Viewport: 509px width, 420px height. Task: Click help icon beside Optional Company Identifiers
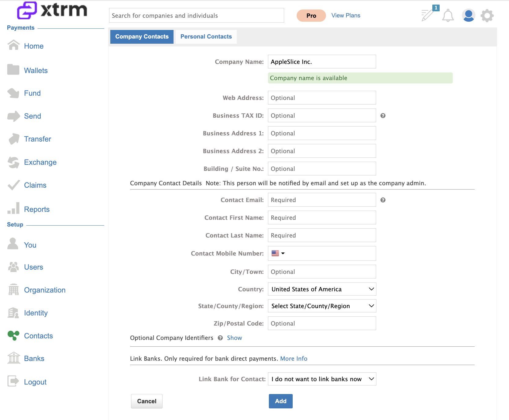click(x=220, y=338)
